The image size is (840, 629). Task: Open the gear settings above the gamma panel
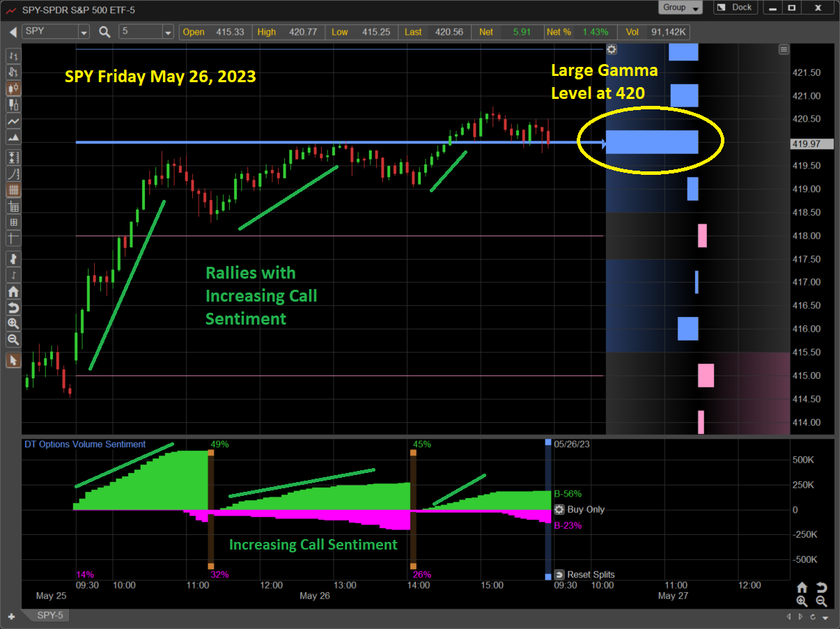coord(612,49)
